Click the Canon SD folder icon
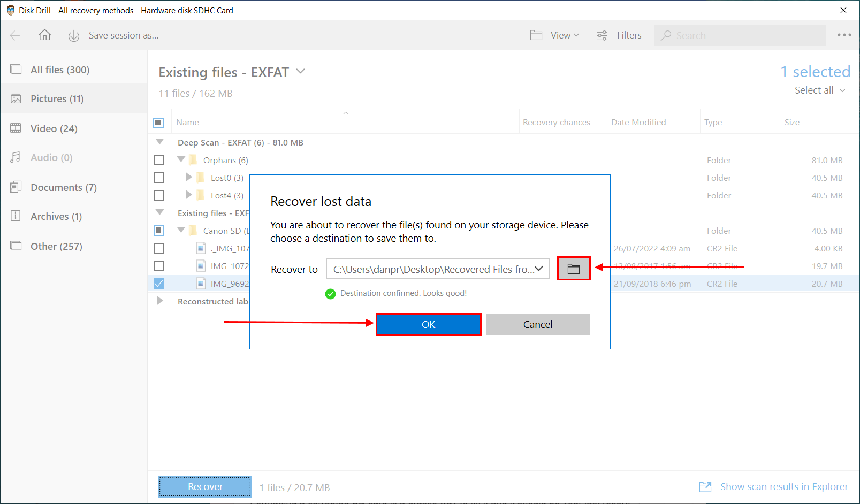Image resolution: width=860 pixels, height=504 pixels. tap(193, 231)
